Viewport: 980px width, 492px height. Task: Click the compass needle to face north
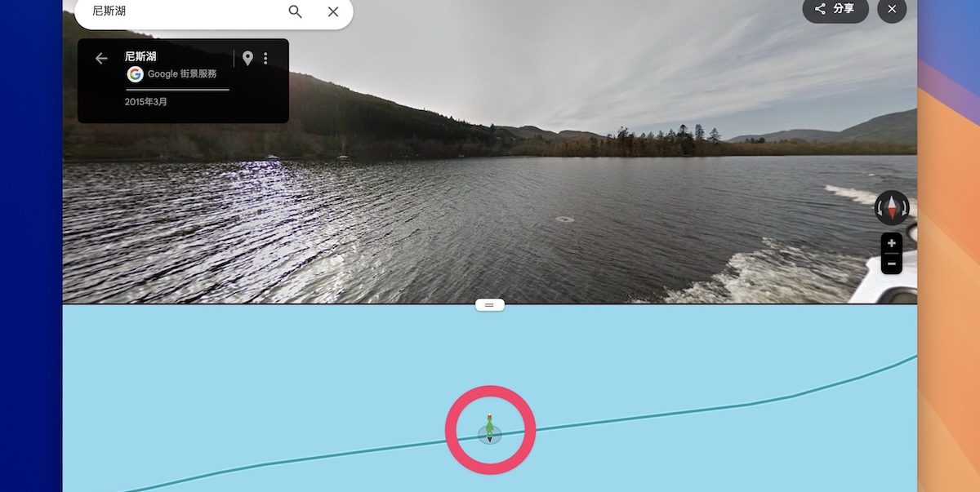892,207
